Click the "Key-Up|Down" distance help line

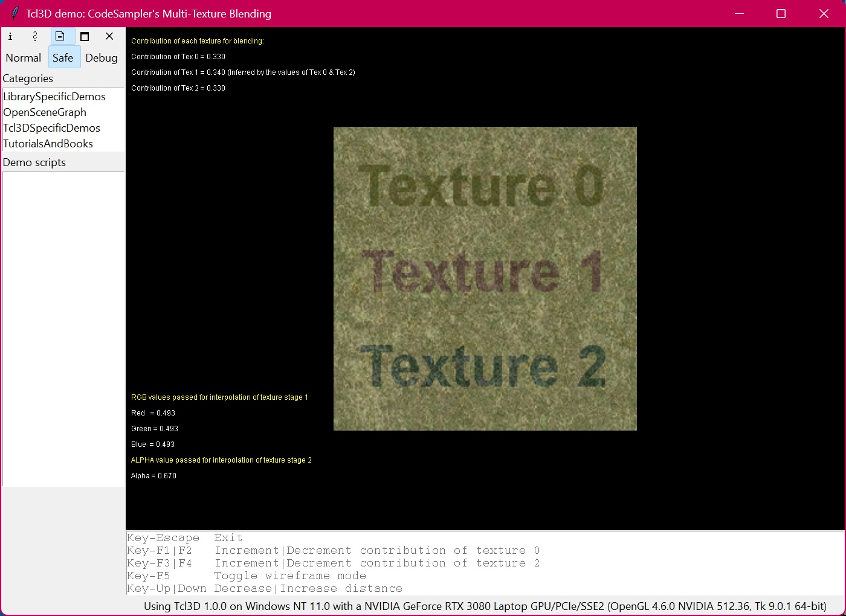coord(264,588)
